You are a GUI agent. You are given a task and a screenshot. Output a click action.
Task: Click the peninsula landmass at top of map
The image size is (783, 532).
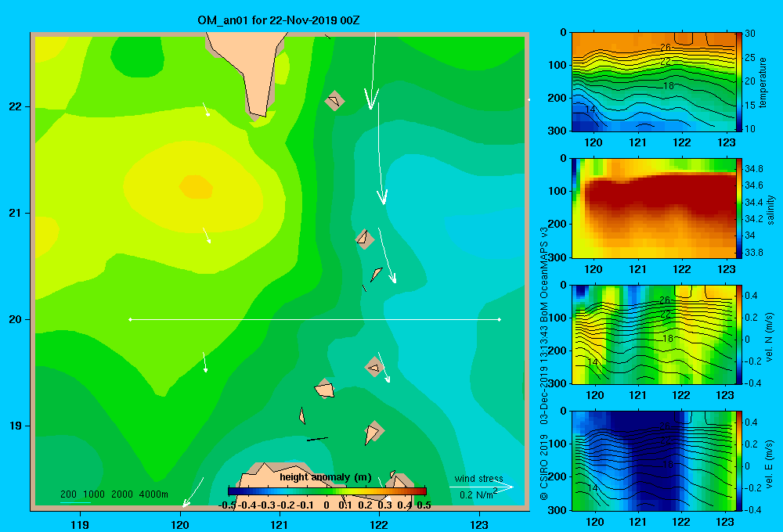click(248, 71)
